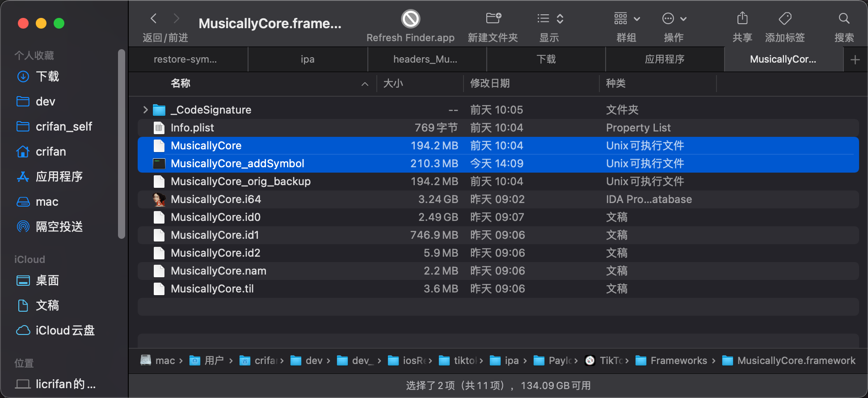Expand the _CodeSignature folder disclosure arrow
The height and width of the screenshot is (398, 868).
pyautogui.click(x=145, y=110)
